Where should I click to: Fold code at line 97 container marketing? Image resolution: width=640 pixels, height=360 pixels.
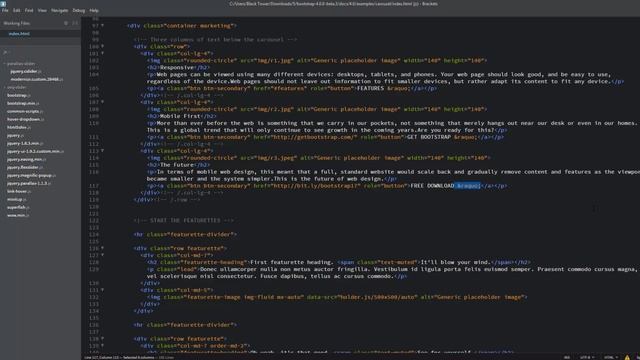[x=102, y=26]
